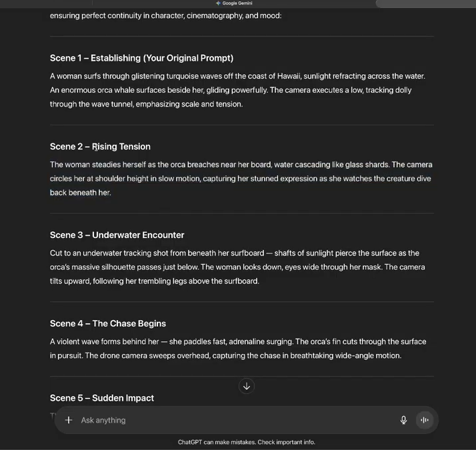Click the paragraph about the violent wave
The image size is (476, 450).
pyautogui.click(x=238, y=348)
